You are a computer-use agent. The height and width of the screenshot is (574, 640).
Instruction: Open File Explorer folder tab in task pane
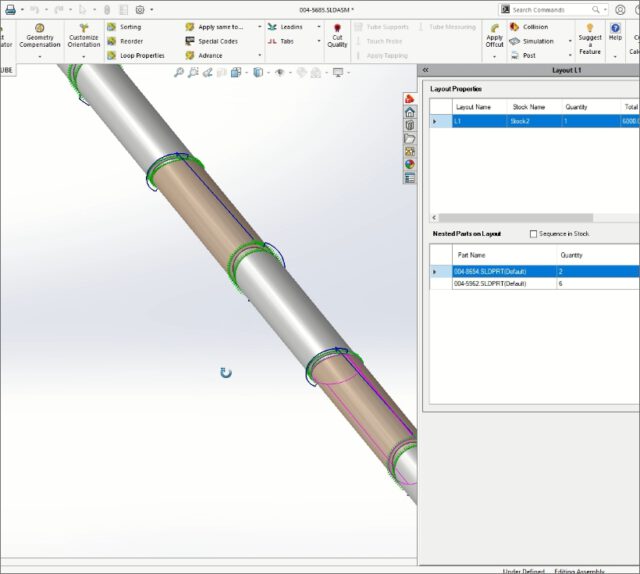coord(410,138)
